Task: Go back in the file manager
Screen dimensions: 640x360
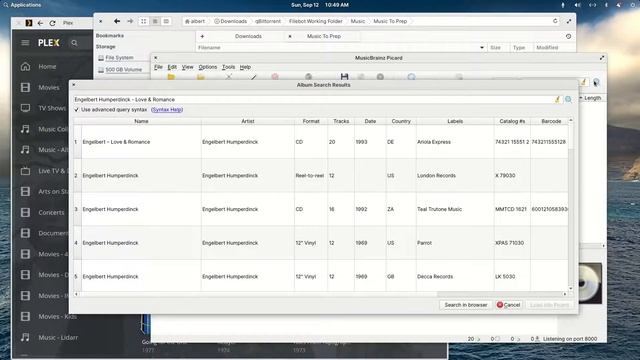Action: coord(117,21)
